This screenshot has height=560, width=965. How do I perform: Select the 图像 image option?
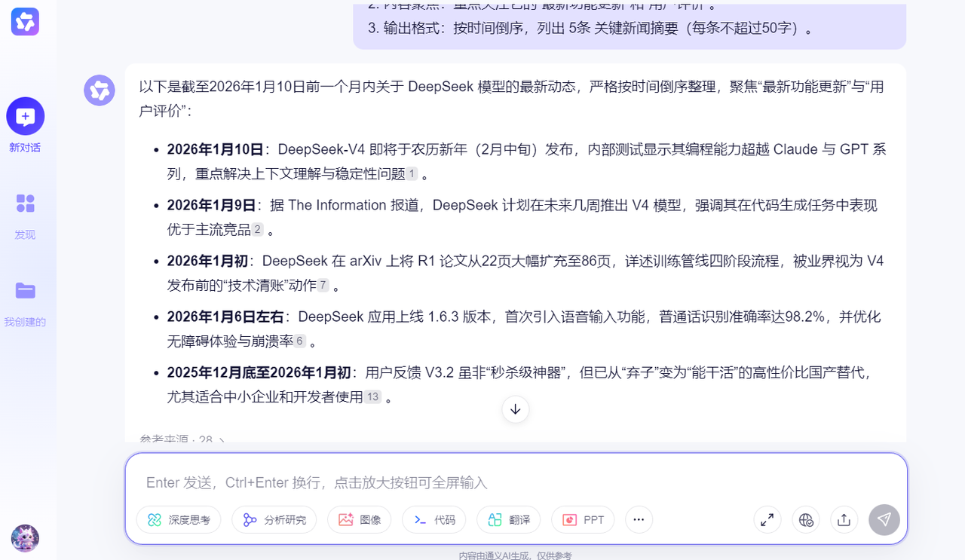tap(360, 520)
